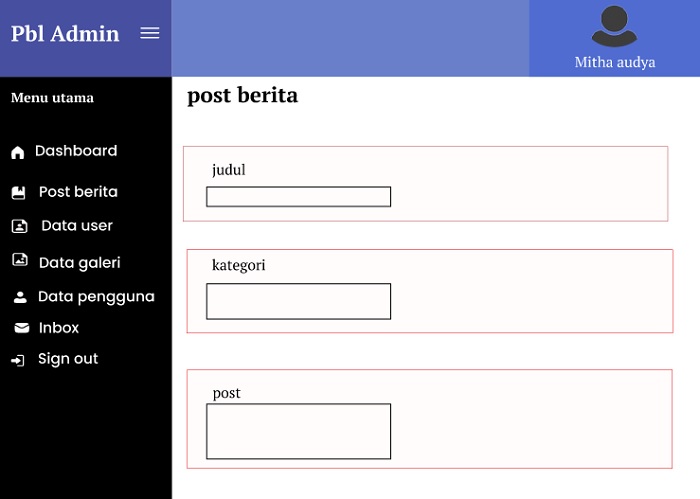This screenshot has width=700, height=499.
Task: Click the Sign out arrow icon
Action: coord(18,360)
